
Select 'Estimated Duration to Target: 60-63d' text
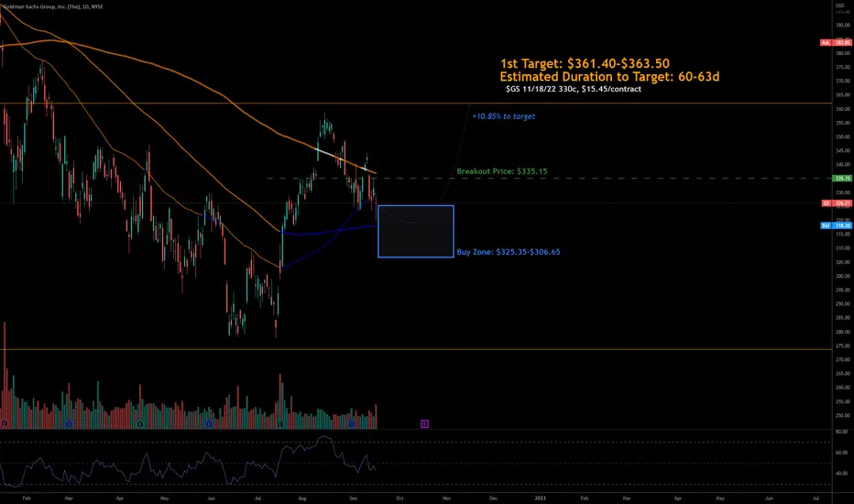[609, 76]
